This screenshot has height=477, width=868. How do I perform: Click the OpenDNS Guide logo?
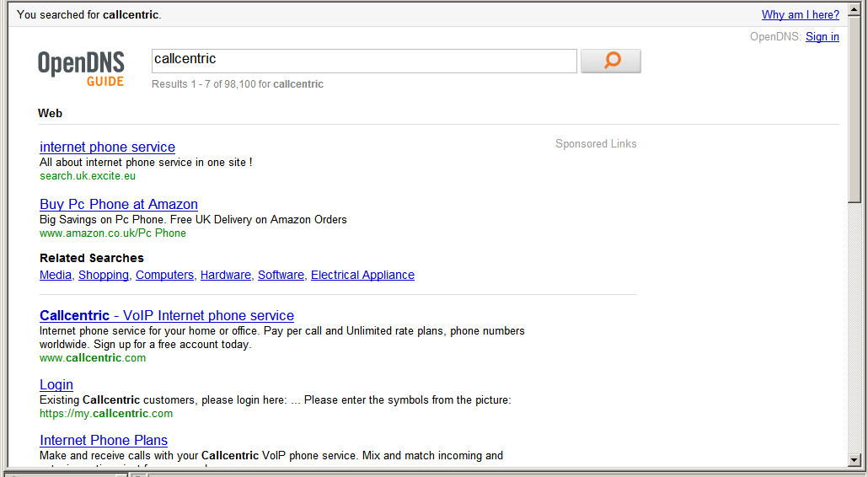coord(81,68)
